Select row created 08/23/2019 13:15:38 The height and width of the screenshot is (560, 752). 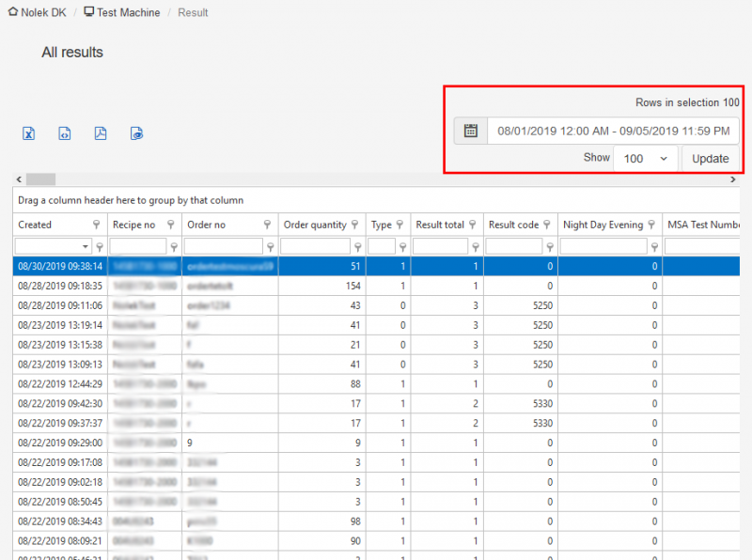376,345
